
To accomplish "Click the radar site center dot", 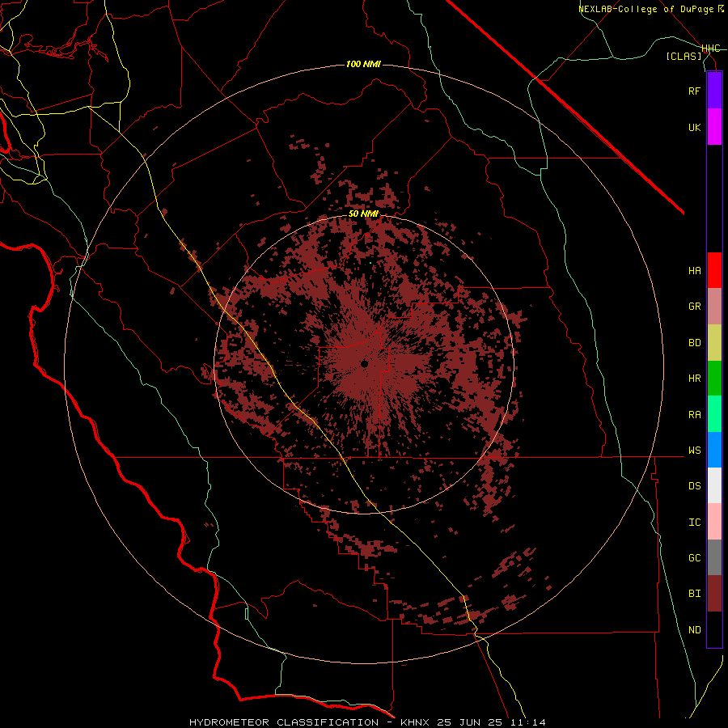I will (364, 363).
